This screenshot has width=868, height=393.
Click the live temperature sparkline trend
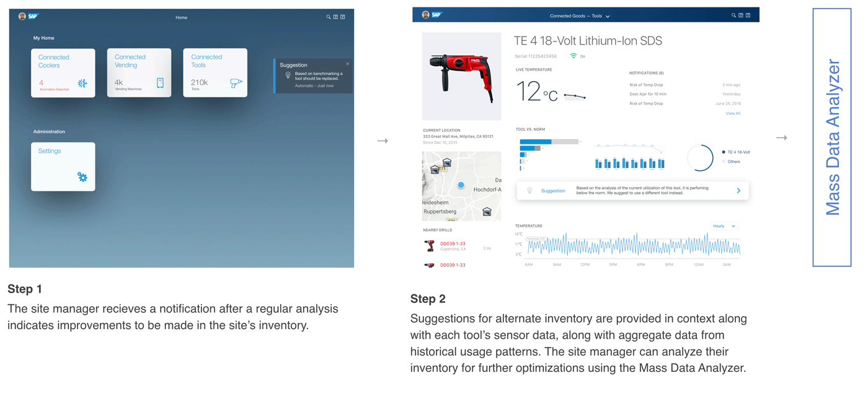(575, 96)
